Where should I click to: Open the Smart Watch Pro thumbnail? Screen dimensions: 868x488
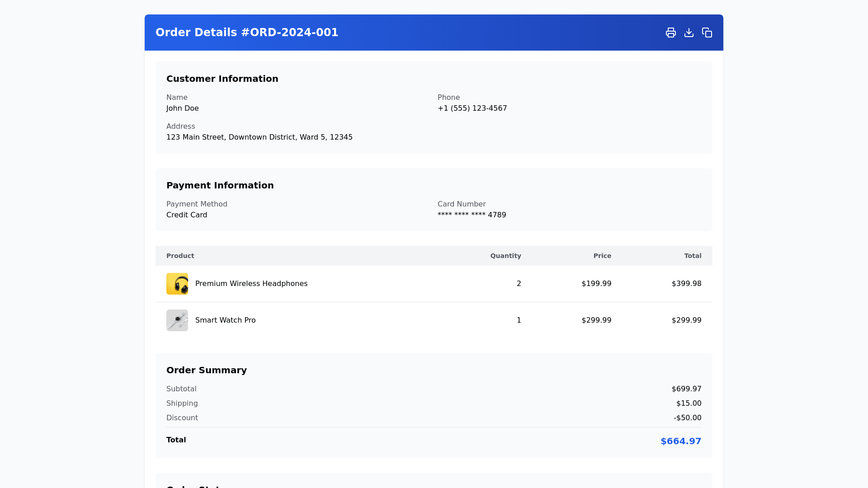pyautogui.click(x=177, y=320)
